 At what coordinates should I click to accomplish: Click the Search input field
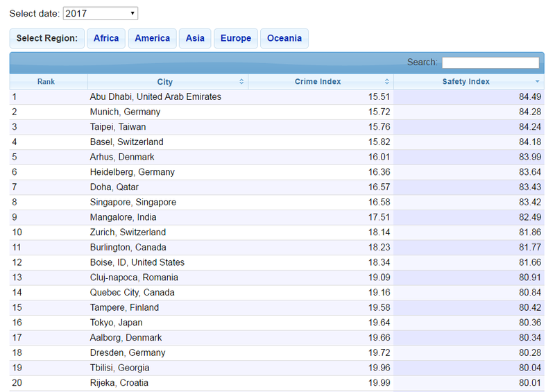490,62
